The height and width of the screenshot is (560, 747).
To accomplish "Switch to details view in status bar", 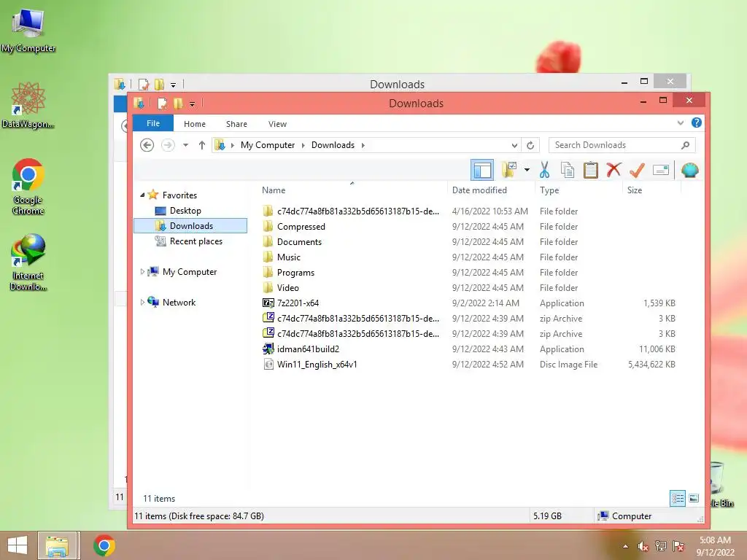I will tap(678, 499).
